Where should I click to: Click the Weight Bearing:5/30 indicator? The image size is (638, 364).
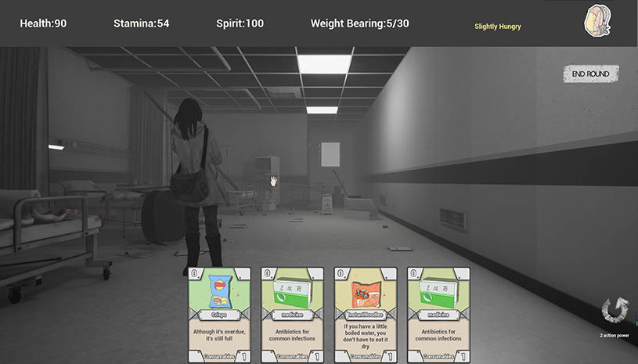tap(359, 23)
